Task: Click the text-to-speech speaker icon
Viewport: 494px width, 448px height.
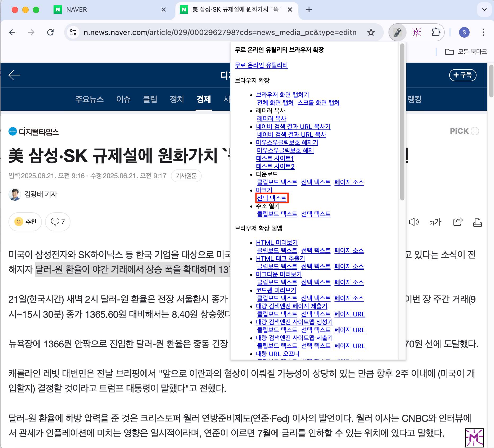Action: pyautogui.click(x=413, y=222)
